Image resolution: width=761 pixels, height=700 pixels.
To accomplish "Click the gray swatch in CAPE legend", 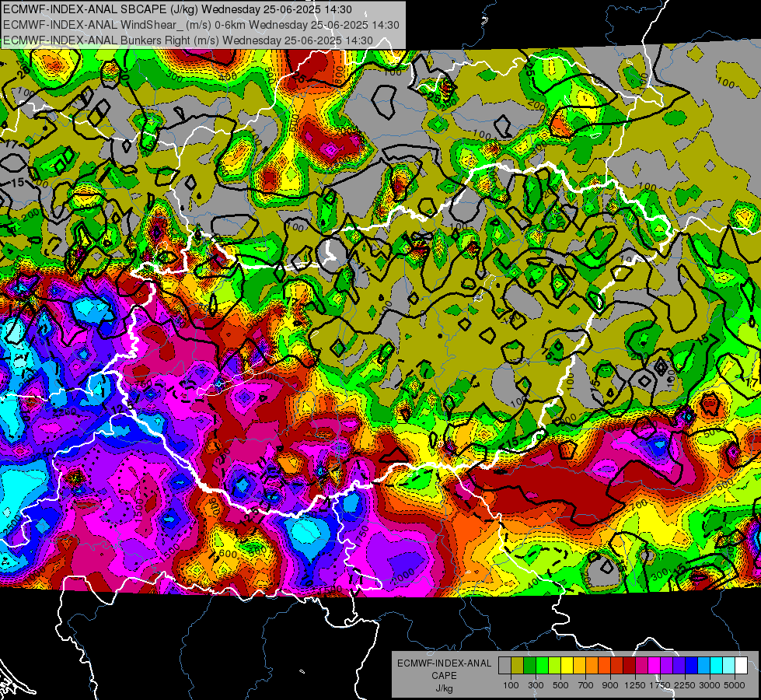I will [x=504, y=666].
